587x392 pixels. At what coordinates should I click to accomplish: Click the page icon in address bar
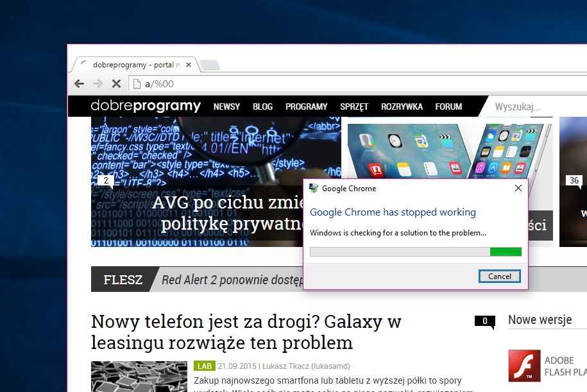point(137,84)
